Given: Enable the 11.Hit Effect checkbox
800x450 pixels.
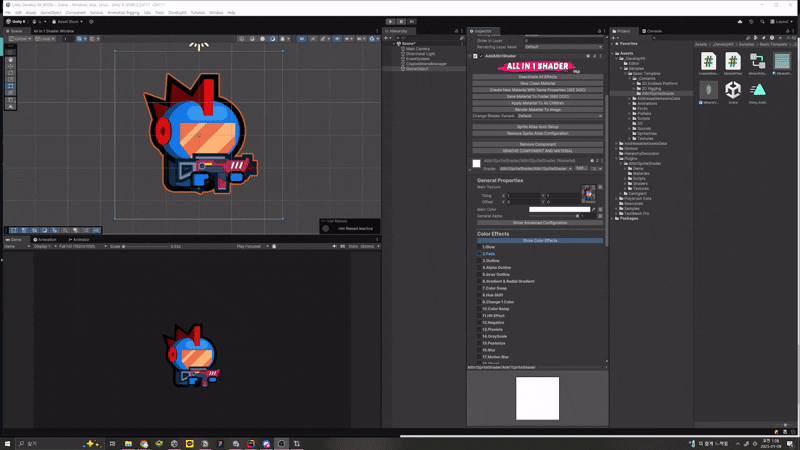Looking at the screenshot, I should pyautogui.click(x=480, y=316).
